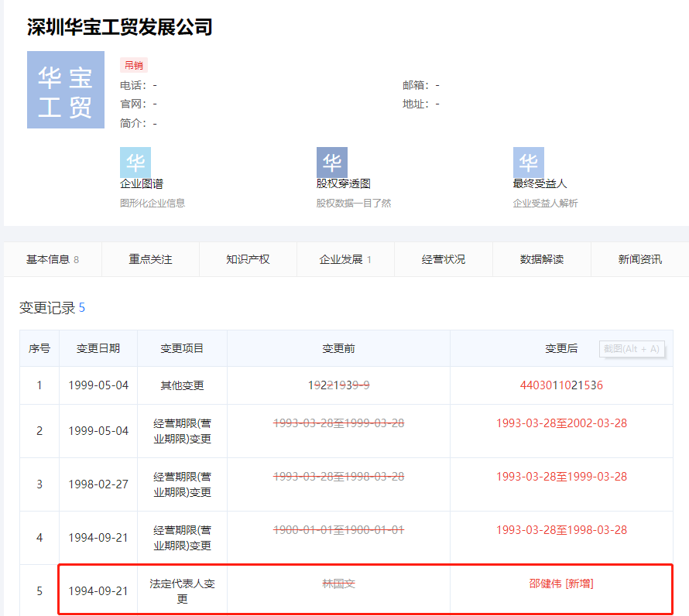Click the 企业图谱 text link
This screenshot has height=616, width=689.
tap(142, 184)
